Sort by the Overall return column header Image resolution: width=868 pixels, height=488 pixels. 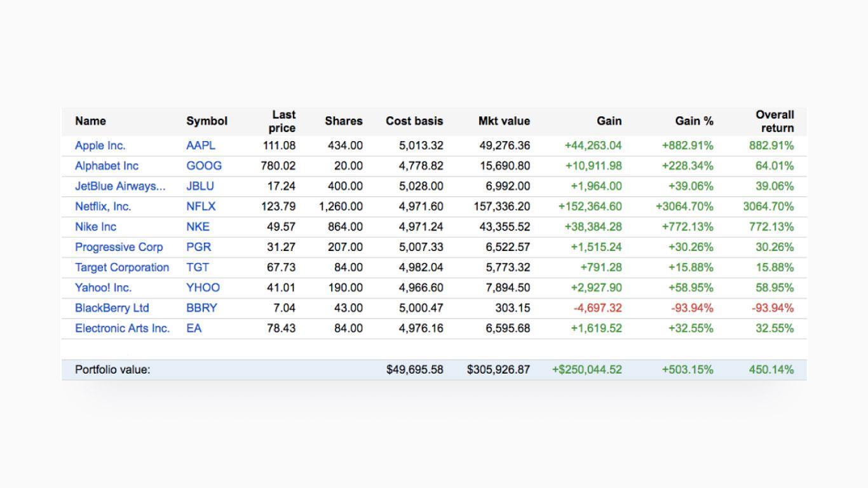(x=775, y=121)
